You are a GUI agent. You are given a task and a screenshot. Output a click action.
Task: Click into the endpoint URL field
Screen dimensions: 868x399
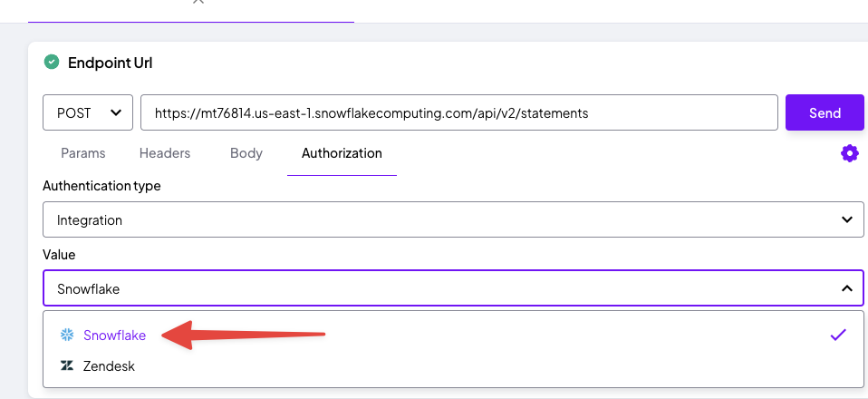pos(458,112)
